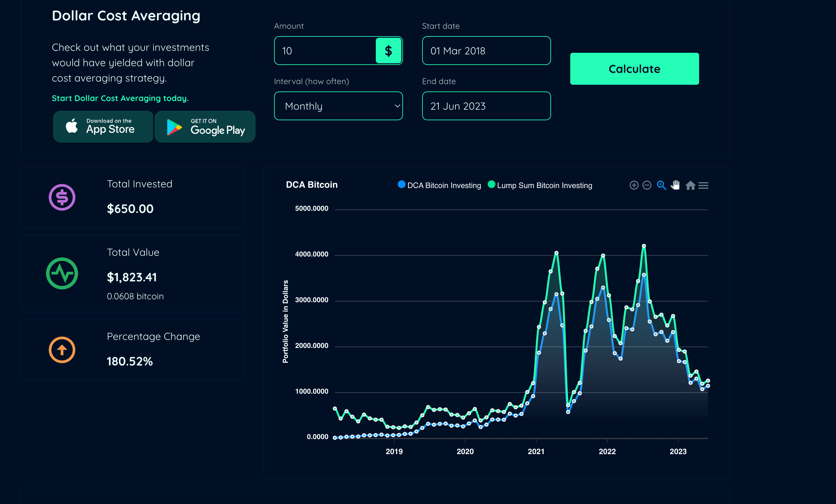
Task: Click the 3000.0000 y-axis label
Action: coord(312,300)
